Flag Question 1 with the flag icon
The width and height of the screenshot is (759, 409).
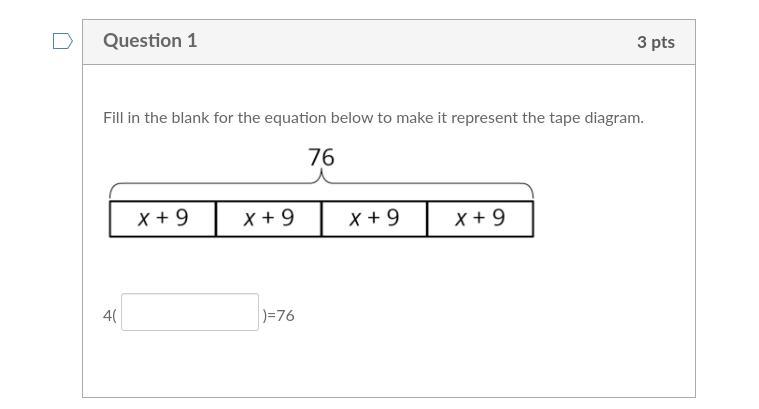click(x=62, y=41)
